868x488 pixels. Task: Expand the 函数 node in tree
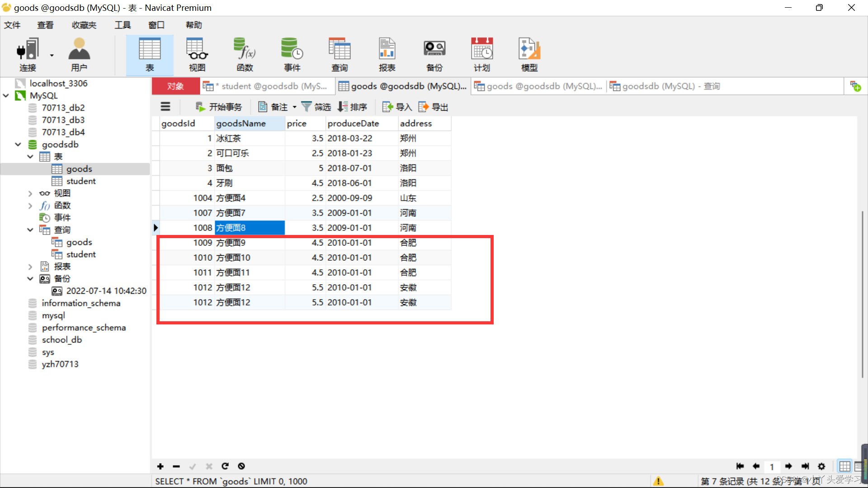[x=30, y=206]
